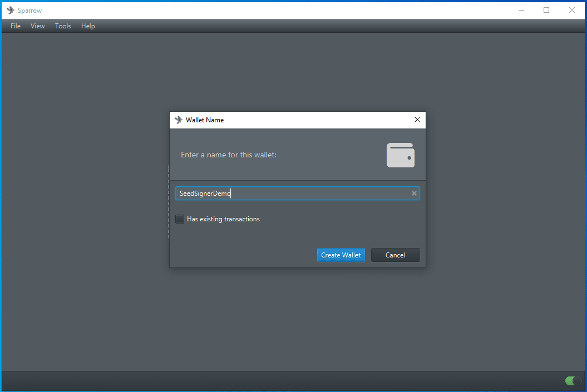Click the "Sparrow" title text in window header
The height and width of the screenshot is (392, 587).
(29, 11)
